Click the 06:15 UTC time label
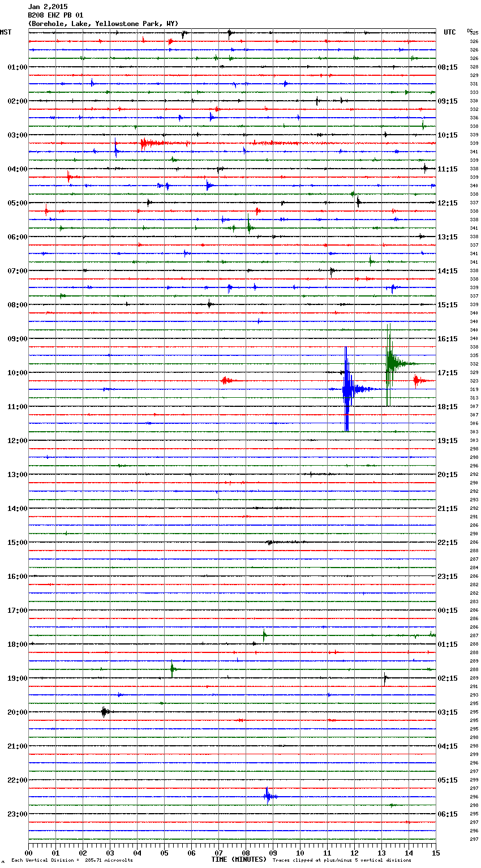481x868 pixels. [448, 814]
